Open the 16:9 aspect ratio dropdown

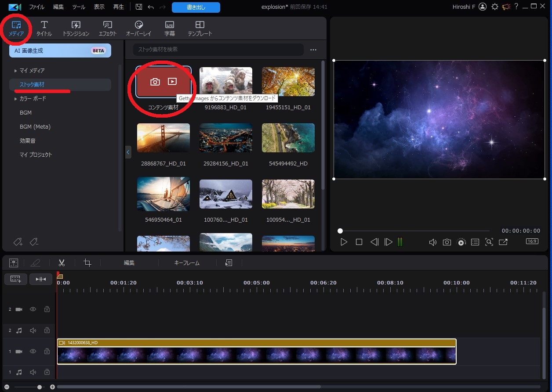coord(532,241)
